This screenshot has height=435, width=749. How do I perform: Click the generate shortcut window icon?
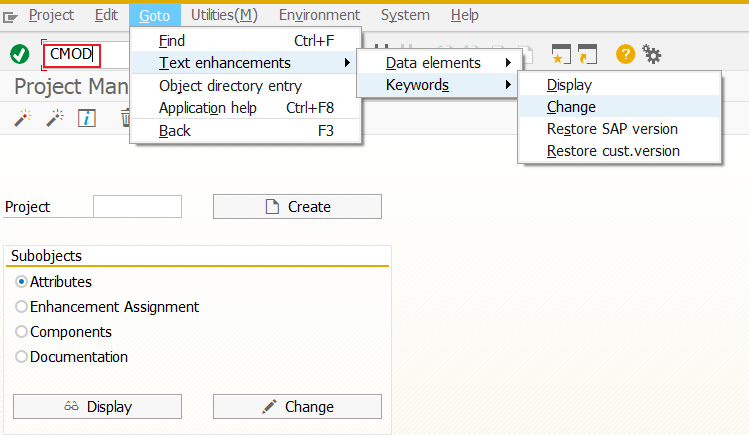[587, 54]
